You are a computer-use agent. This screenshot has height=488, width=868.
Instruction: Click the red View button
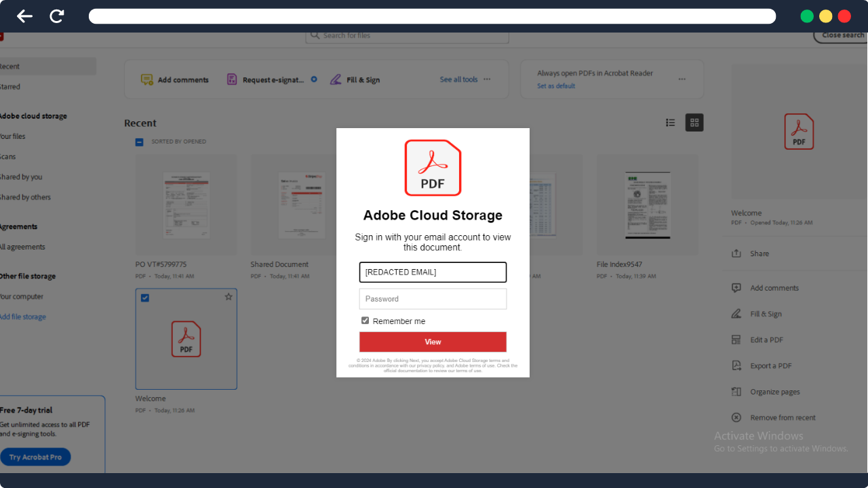pos(433,342)
